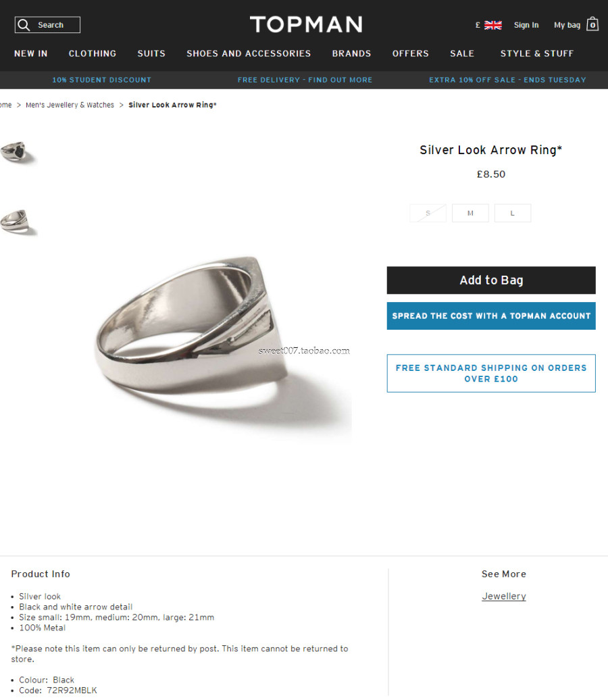Open the 10% Student Discount promo link
Image resolution: width=608 pixels, height=700 pixels.
pyautogui.click(x=102, y=80)
